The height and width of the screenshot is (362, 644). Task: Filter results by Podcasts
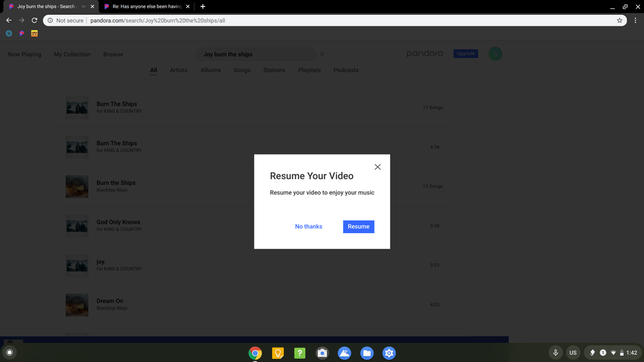(x=346, y=70)
